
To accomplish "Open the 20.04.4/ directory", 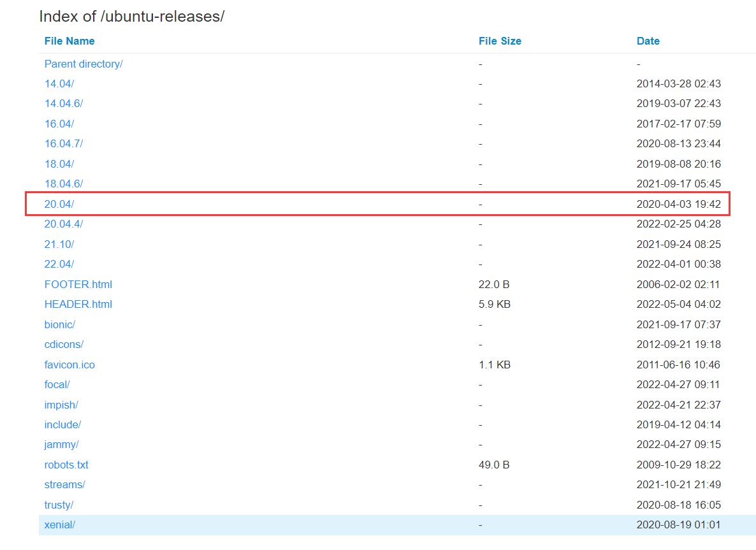I will pos(64,224).
